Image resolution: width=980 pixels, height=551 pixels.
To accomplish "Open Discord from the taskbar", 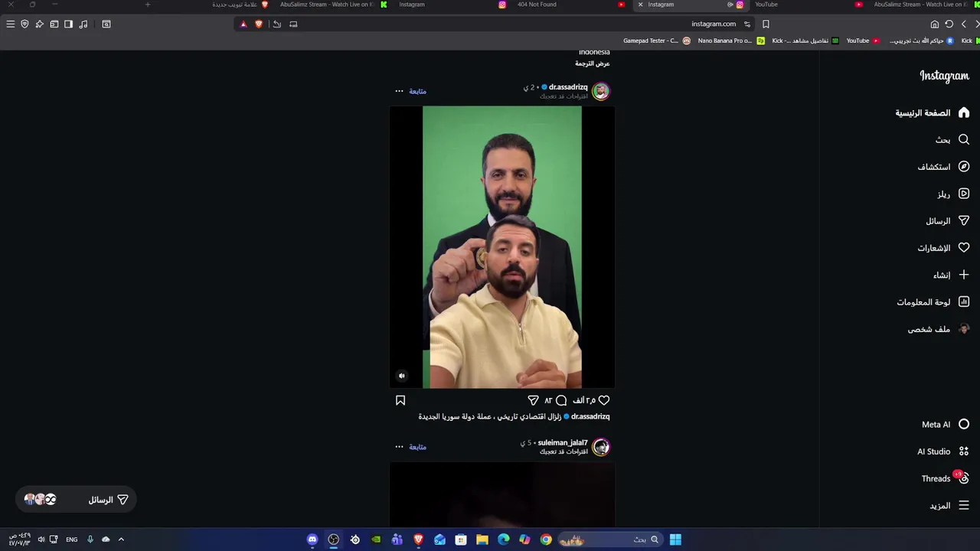I will coord(312,540).
